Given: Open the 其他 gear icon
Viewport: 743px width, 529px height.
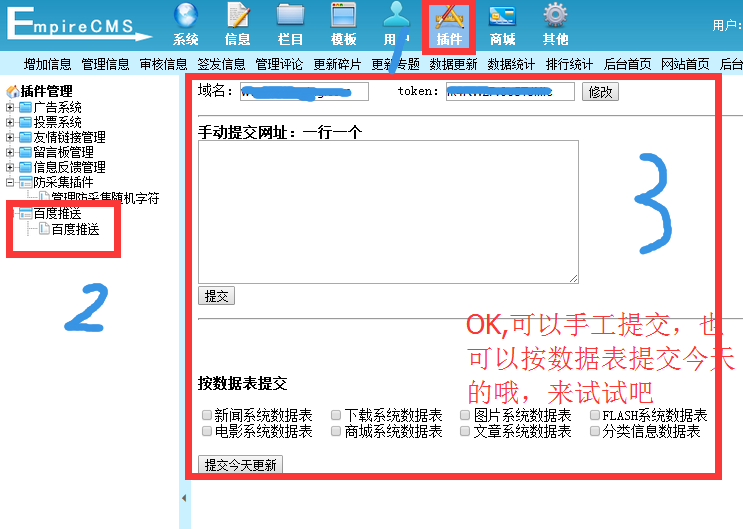Looking at the screenshot, I should click(555, 16).
